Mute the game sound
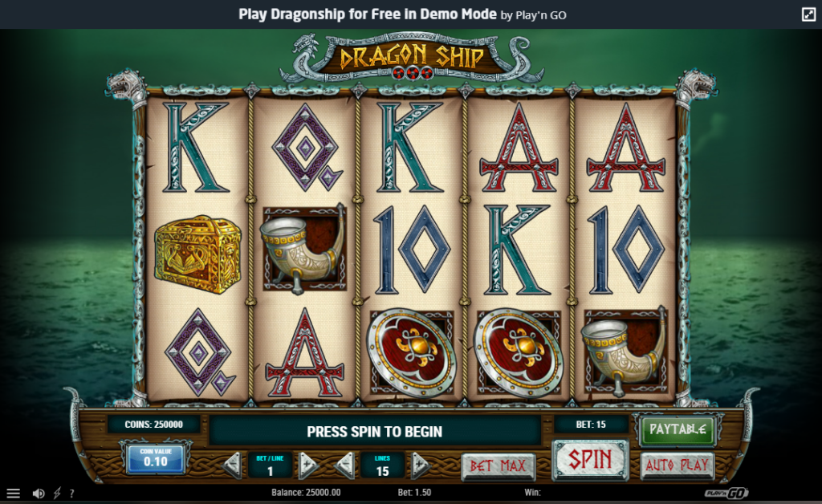This screenshot has height=504, width=822. pos(39,493)
